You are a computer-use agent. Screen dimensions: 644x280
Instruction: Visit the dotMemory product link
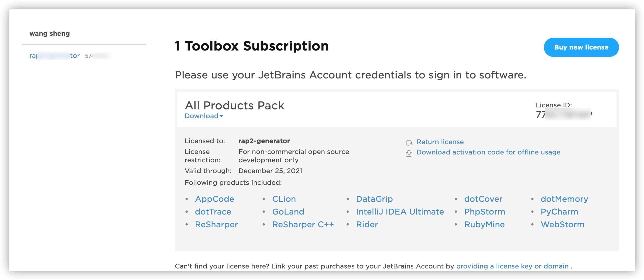click(x=564, y=199)
